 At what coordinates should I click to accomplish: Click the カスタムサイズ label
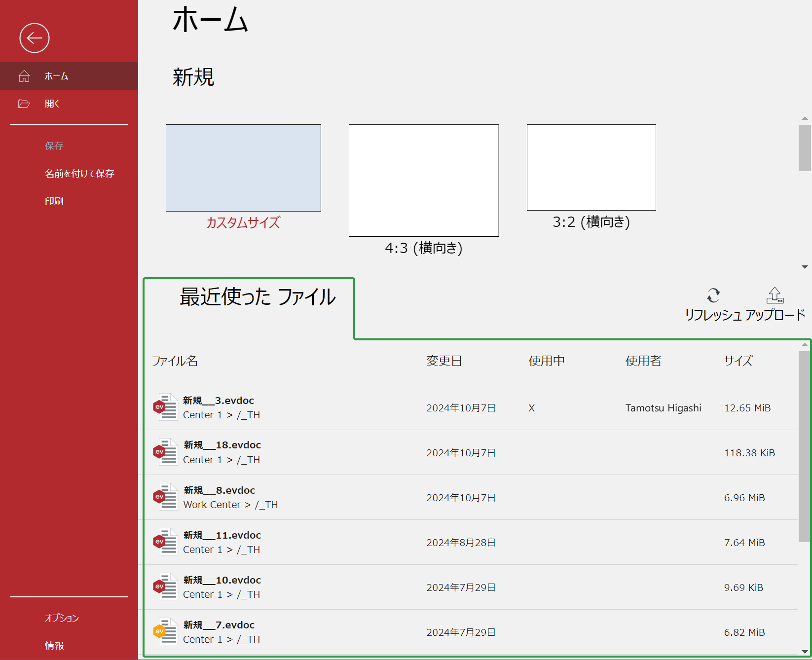click(x=243, y=222)
